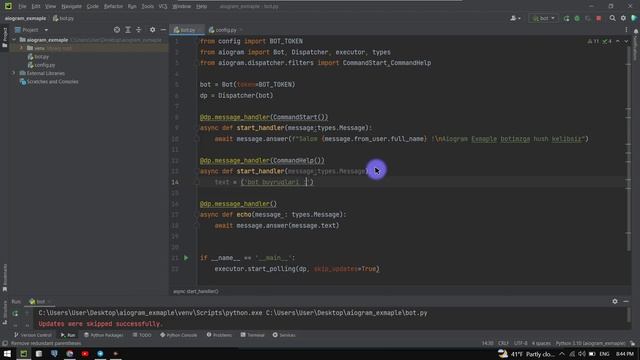Click the CRLF line separator selector

pos(503,343)
